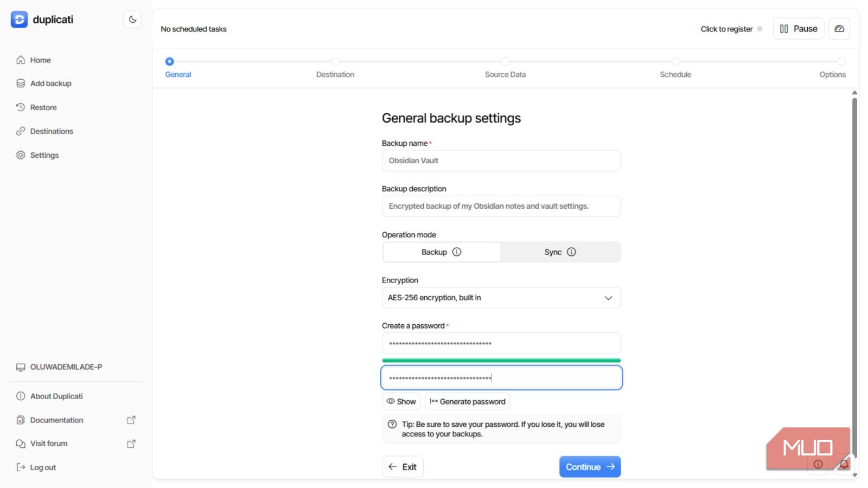
Task: Open the notifications bell icon
Action: [x=844, y=464]
